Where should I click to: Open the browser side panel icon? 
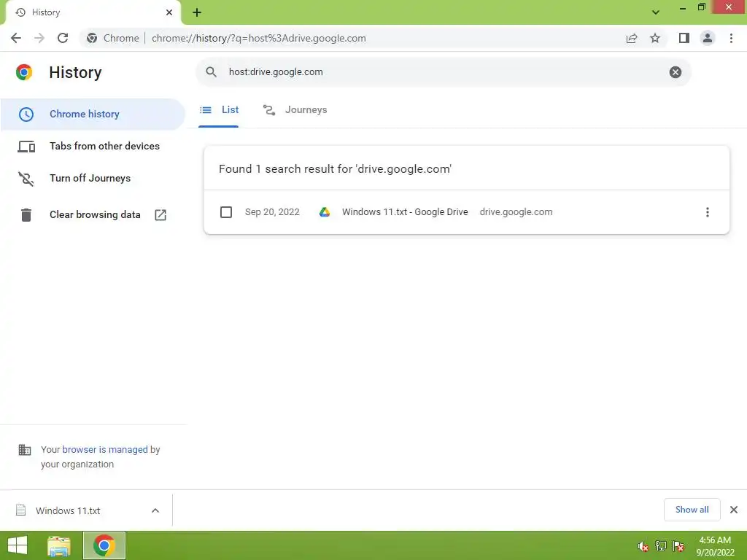[x=684, y=38]
